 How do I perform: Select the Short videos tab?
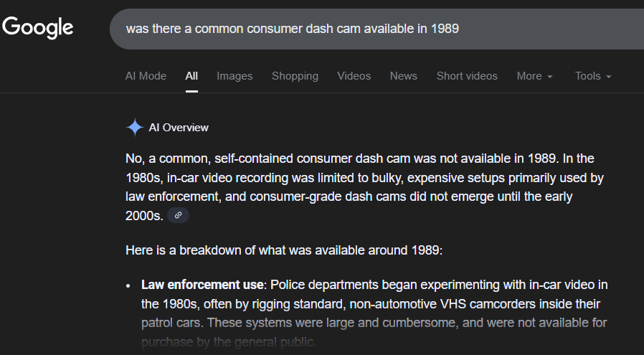coord(467,76)
